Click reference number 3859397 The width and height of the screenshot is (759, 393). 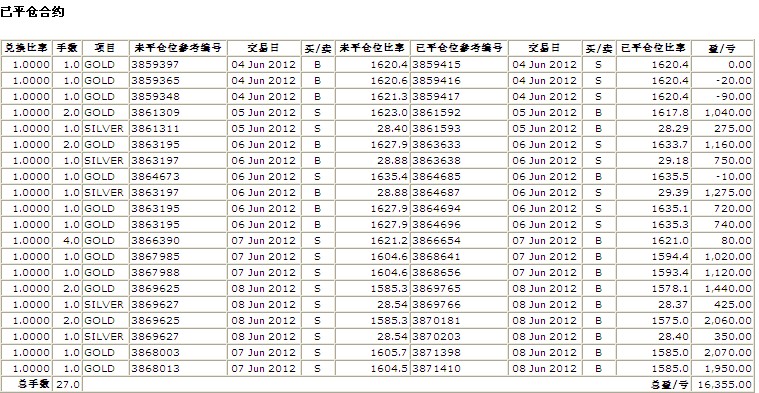[x=155, y=64]
